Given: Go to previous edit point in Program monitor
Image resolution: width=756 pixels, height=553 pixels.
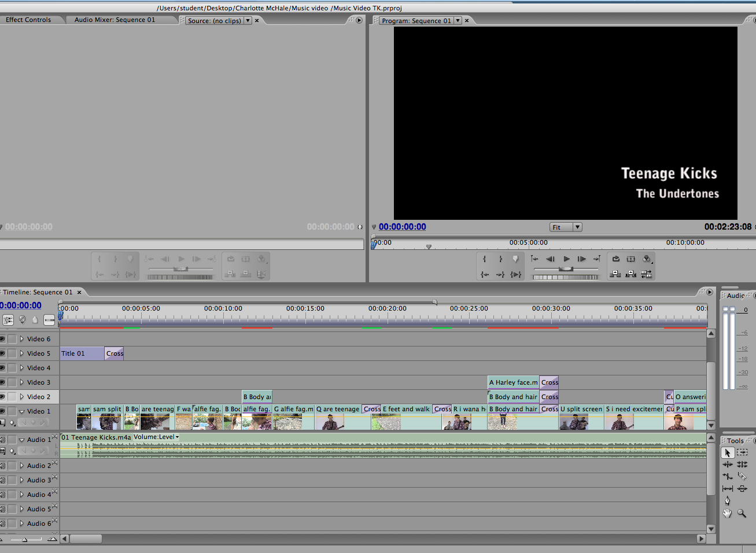Looking at the screenshot, I should [535, 259].
